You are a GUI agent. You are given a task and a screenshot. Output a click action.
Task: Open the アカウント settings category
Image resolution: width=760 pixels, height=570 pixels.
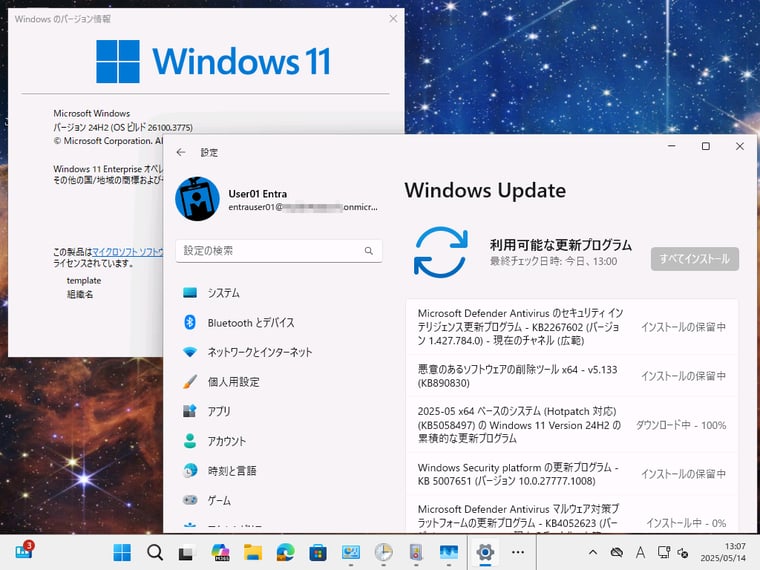(x=279, y=441)
